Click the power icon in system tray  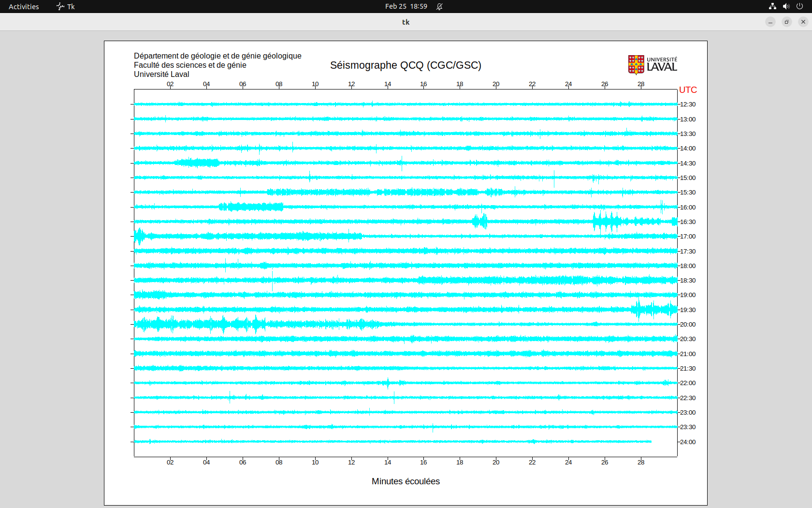pos(799,6)
